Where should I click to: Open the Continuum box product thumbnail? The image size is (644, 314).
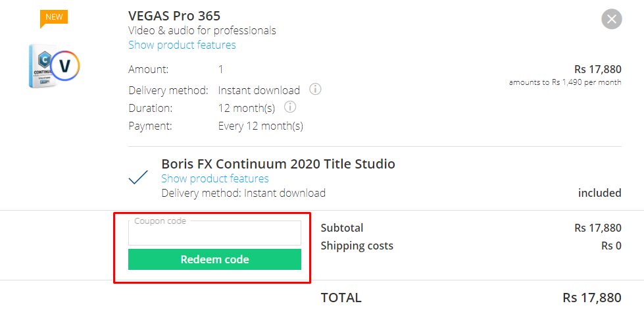[x=41, y=66]
